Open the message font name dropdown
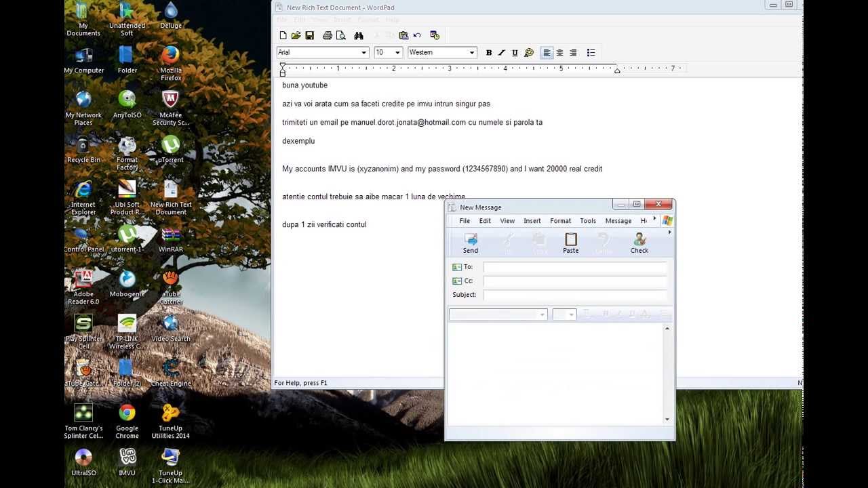This screenshot has width=868, height=488. [542, 314]
